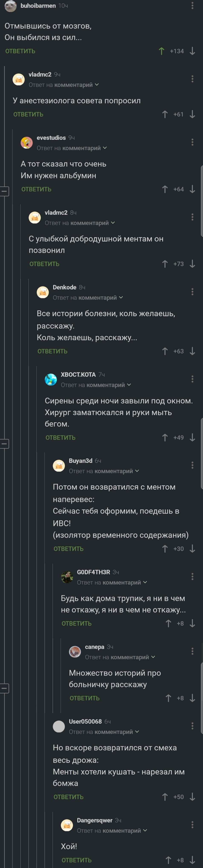Viewport: 203px width, 868px height.
Task: Expand 'Ответ на комментарий' under first vladmc2
Action: [x=63, y=85]
